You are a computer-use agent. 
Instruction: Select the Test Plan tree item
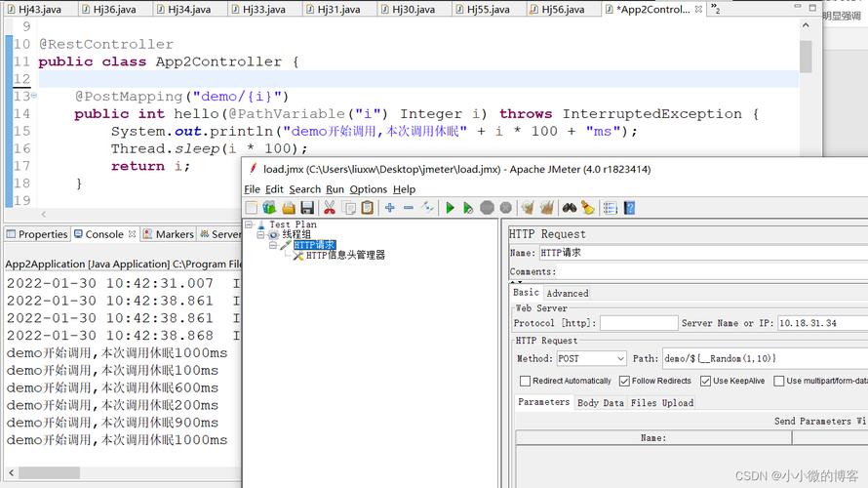pos(293,224)
